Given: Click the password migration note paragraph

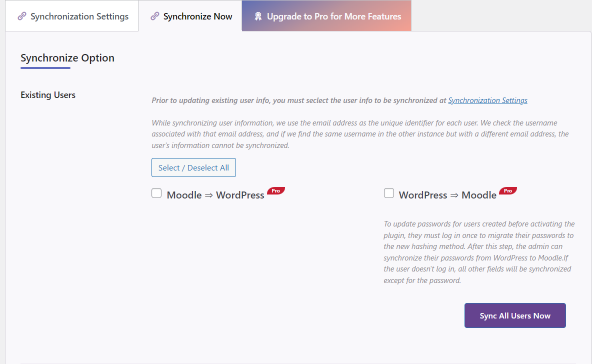Looking at the screenshot, I should tap(479, 252).
